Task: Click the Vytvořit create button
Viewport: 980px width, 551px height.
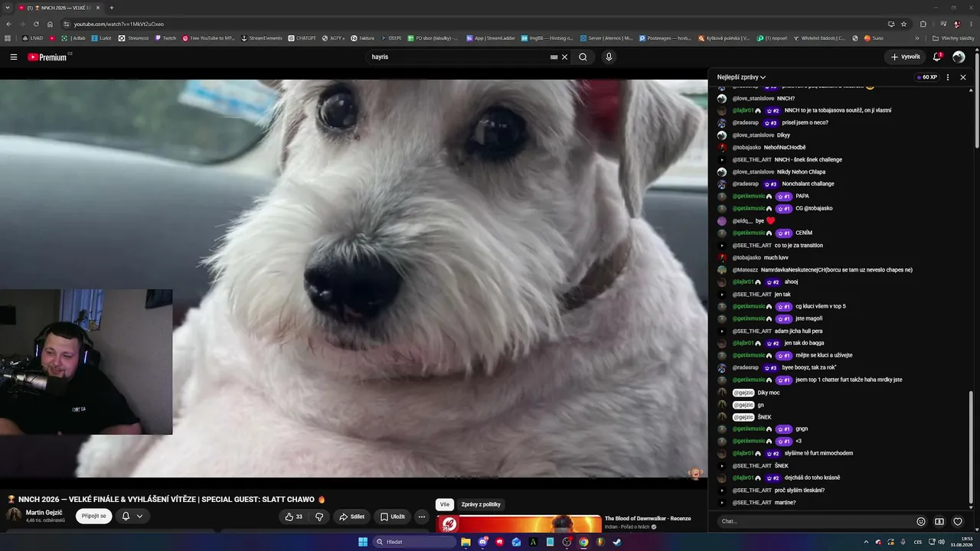Action: tap(905, 57)
